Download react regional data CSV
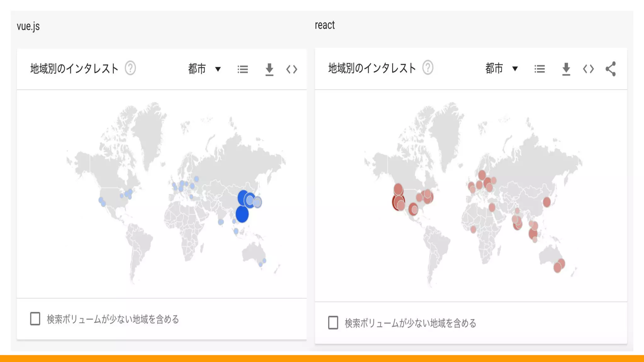The image size is (644, 362). 566,69
